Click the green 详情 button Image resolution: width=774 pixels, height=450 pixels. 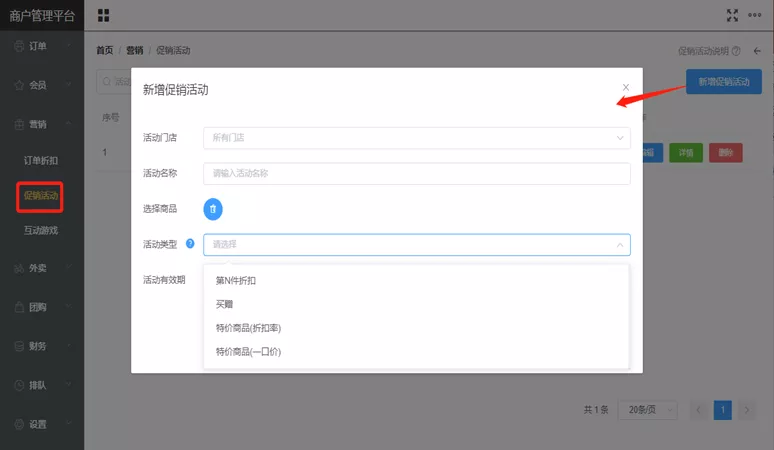(686, 153)
